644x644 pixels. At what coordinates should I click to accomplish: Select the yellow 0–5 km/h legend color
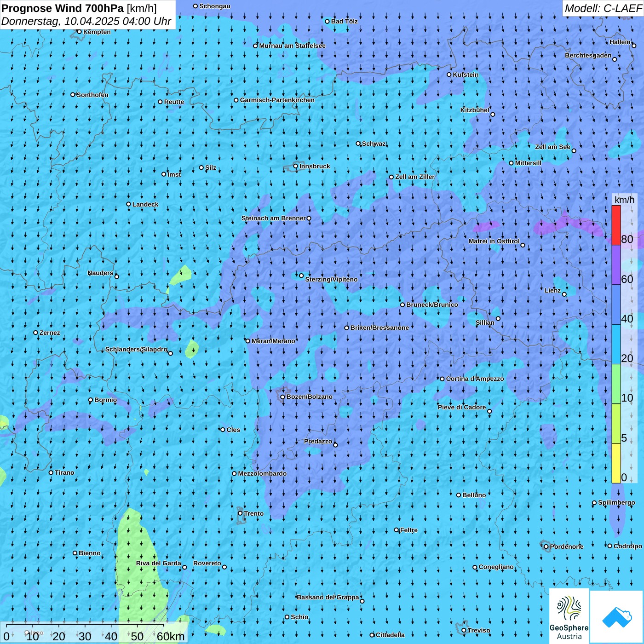(x=616, y=463)
